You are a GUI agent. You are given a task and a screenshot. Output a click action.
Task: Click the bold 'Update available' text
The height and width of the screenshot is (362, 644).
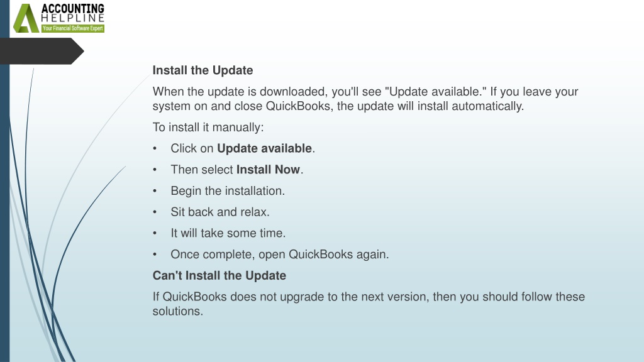265,148
